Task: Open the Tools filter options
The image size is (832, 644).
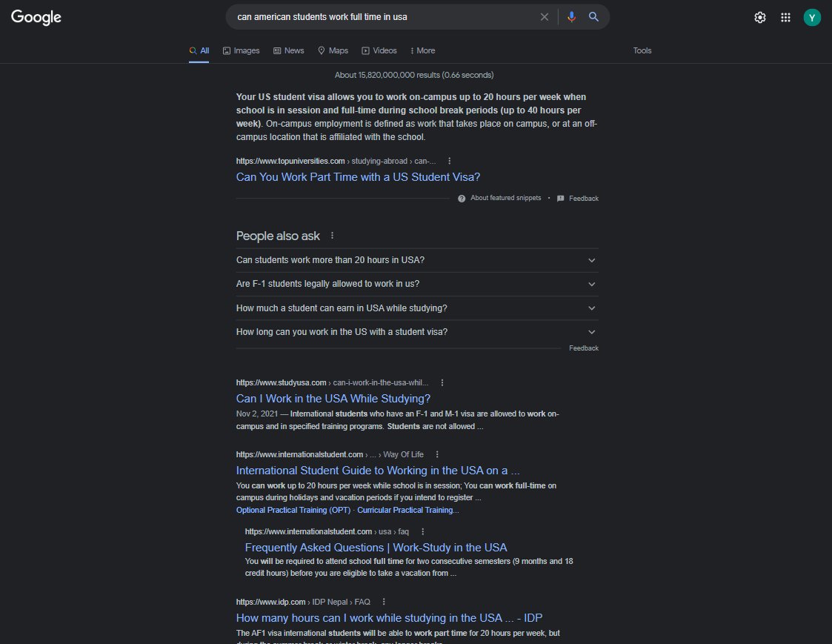Action: [x=642, y=50]
